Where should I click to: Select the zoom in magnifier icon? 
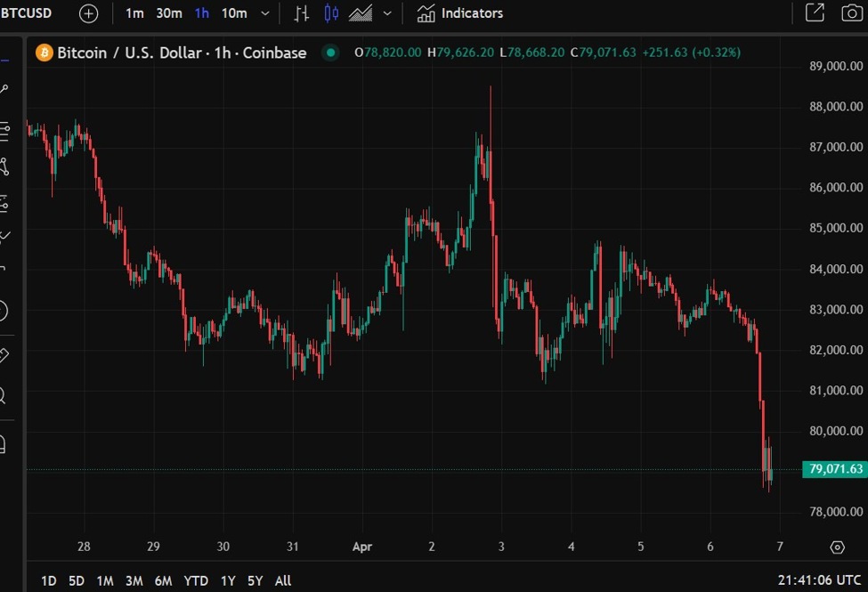click(x=3, y=395)
